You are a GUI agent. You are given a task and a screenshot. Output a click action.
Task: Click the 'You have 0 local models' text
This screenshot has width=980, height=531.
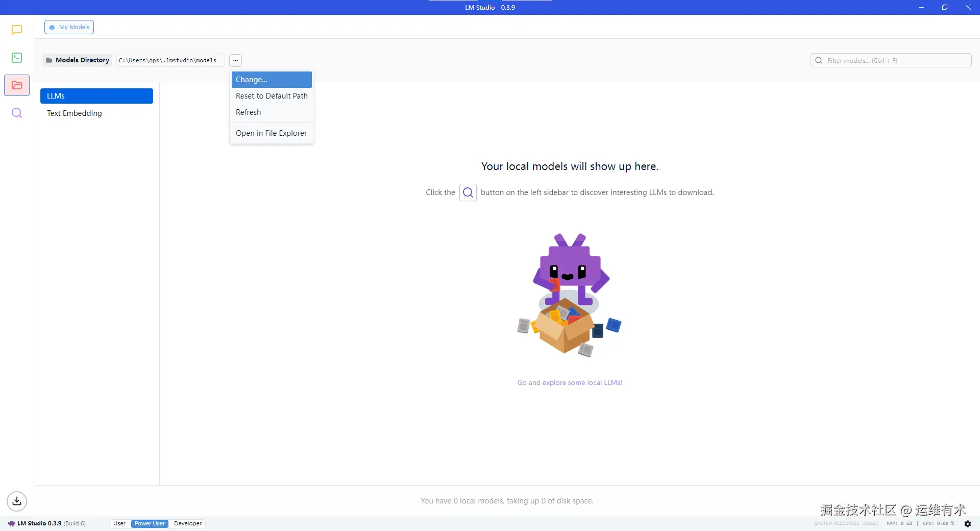tap(507, 501)
